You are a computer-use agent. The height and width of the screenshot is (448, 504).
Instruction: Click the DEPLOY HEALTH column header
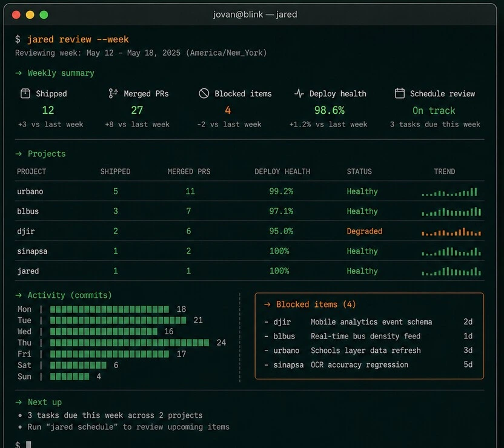pyautogui.click(x=282, y=171)
